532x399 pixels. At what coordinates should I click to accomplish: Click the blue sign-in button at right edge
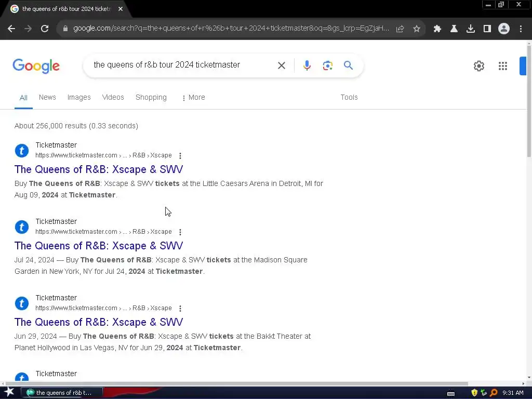tap(523, 66)
